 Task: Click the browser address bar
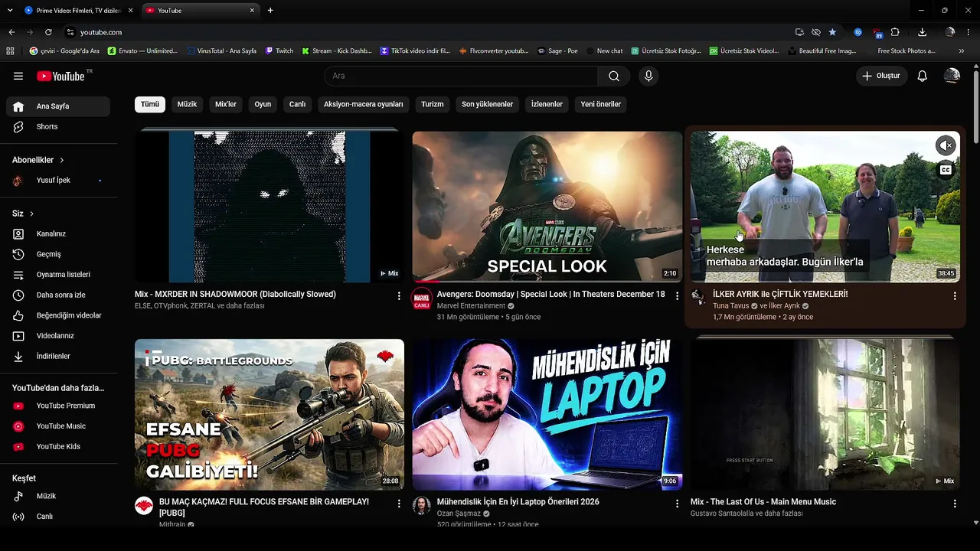click(x=429, y=32)
